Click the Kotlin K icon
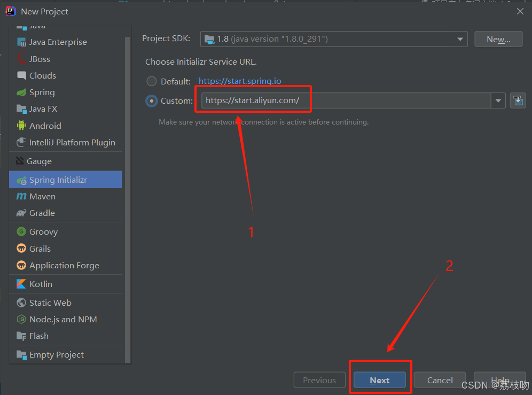Viewport: 532px width, 395px height. pyautogui.click(x=21, y=284)
